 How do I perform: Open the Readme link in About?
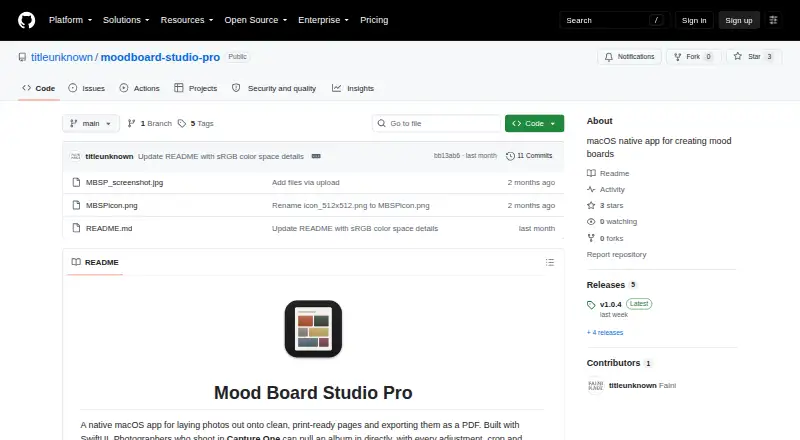point(608,174)
